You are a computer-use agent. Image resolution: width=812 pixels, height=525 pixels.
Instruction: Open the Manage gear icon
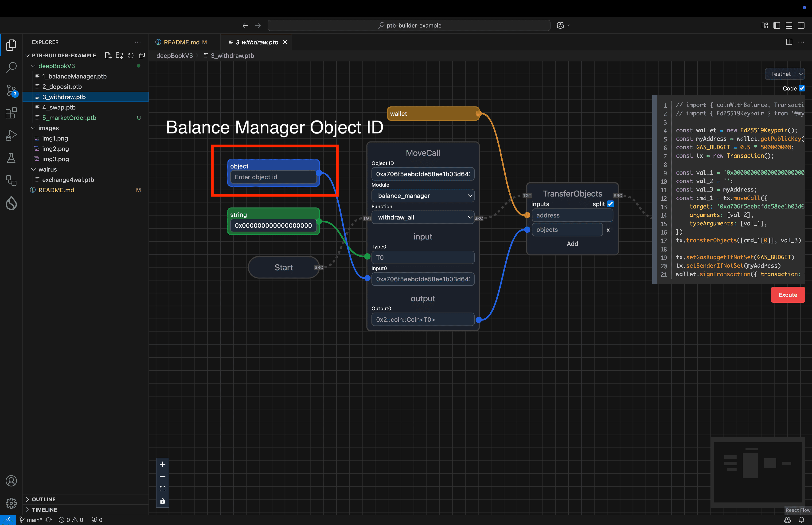[11, 503]
